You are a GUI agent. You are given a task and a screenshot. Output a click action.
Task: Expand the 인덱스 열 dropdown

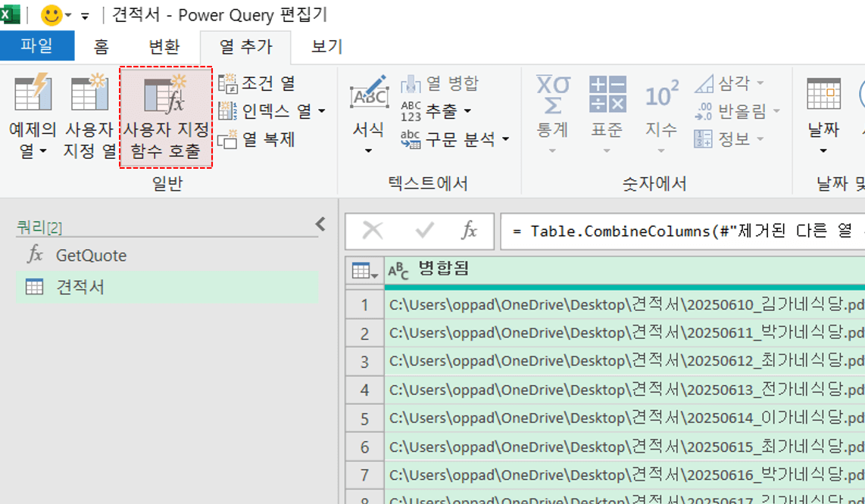(322, 112)
